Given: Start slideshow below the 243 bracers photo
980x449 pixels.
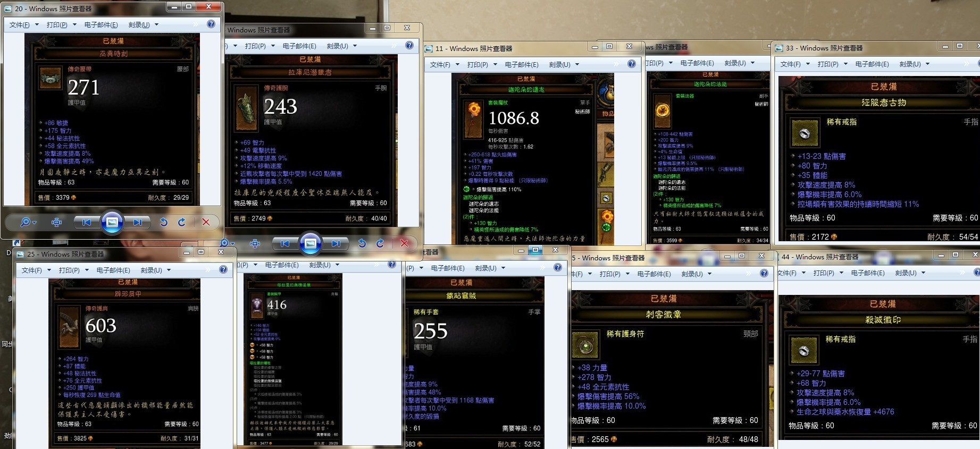Looking at the screenshot, I should coord(311,243).
